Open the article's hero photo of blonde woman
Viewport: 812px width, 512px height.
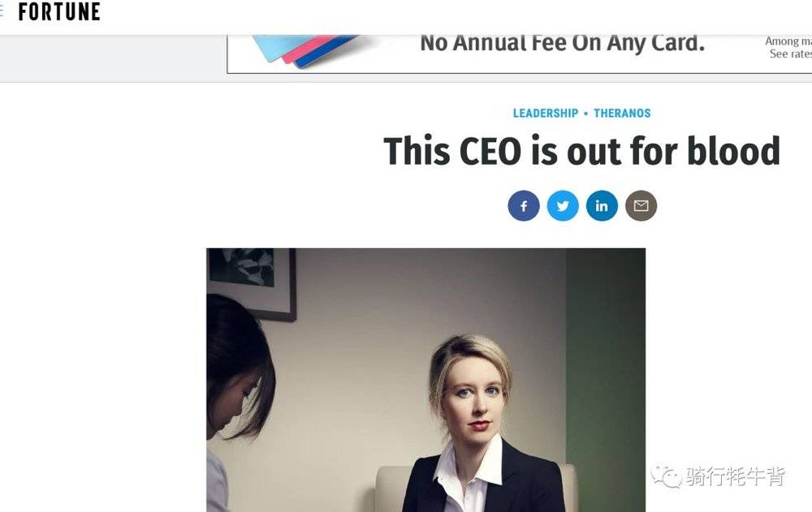425,380
